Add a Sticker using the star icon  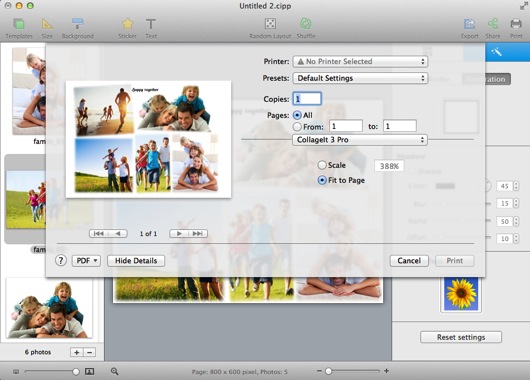[x=127, y=24]
